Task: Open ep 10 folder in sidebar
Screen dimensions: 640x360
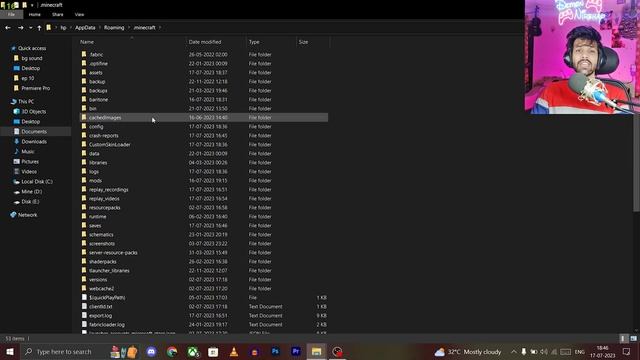Action: click(28, 78)
